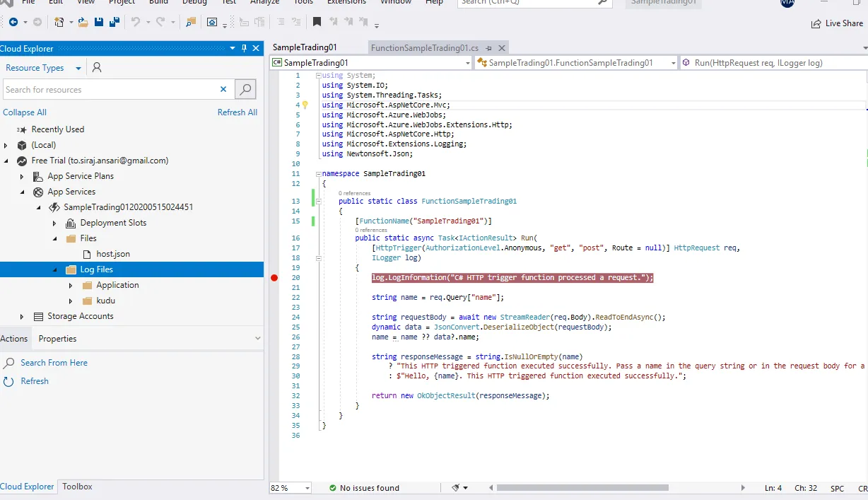This screenshot has height=500, width=868.
Task: Switch to the FunctionSampleTrading01.cs tab
Action: 424,48
